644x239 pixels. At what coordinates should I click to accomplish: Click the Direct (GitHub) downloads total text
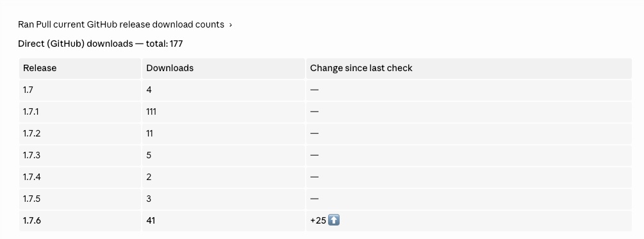pos(100,44)
